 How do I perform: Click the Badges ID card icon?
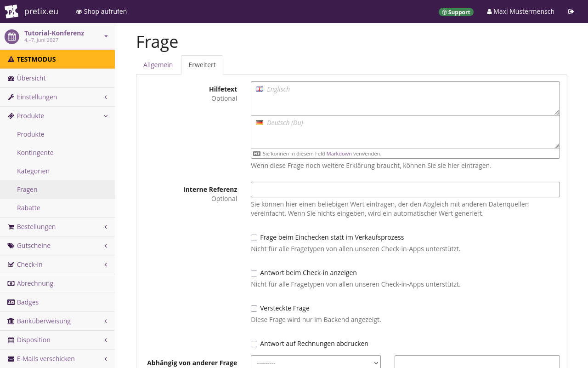11,302
